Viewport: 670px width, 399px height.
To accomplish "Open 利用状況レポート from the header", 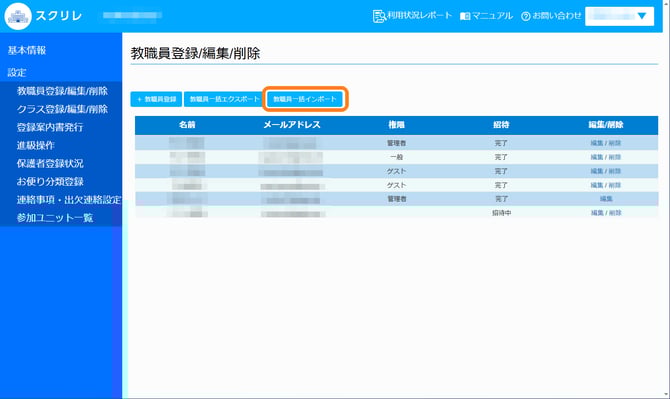I will (x=412, y=16).
